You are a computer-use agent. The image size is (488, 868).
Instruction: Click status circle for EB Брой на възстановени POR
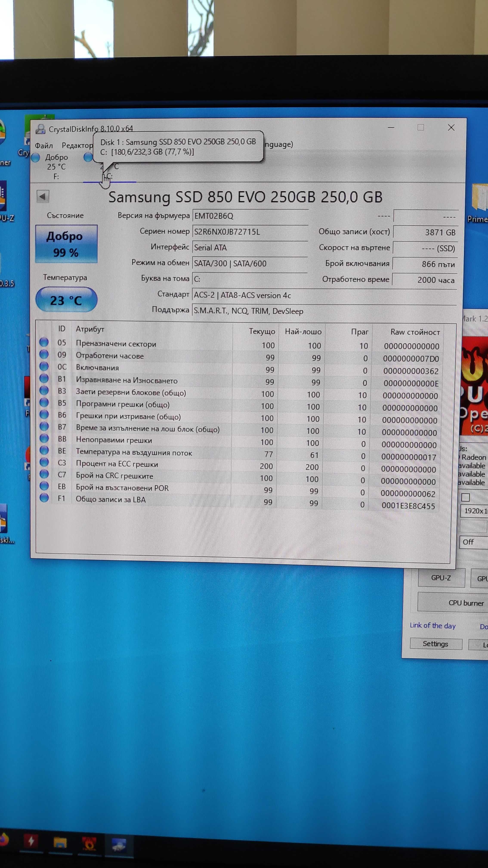coord(44,485)
